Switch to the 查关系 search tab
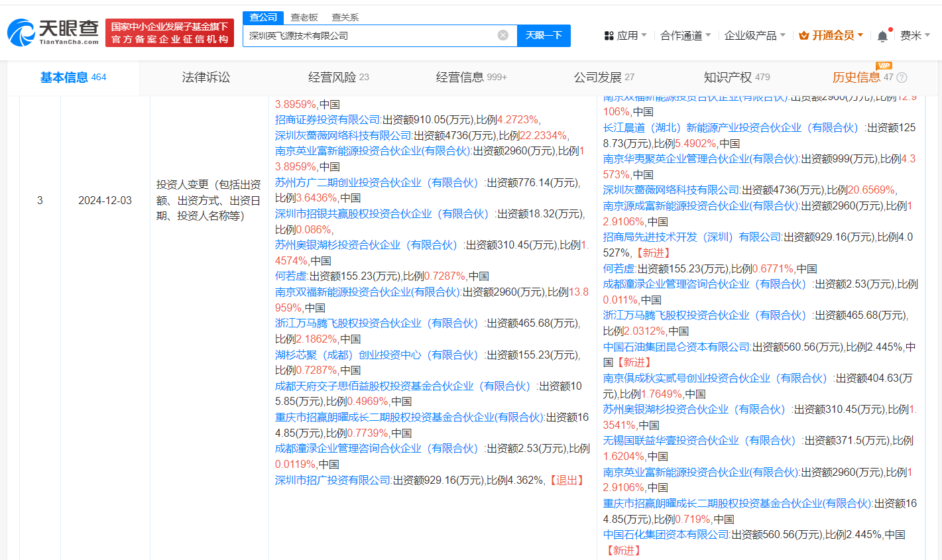 345,17
